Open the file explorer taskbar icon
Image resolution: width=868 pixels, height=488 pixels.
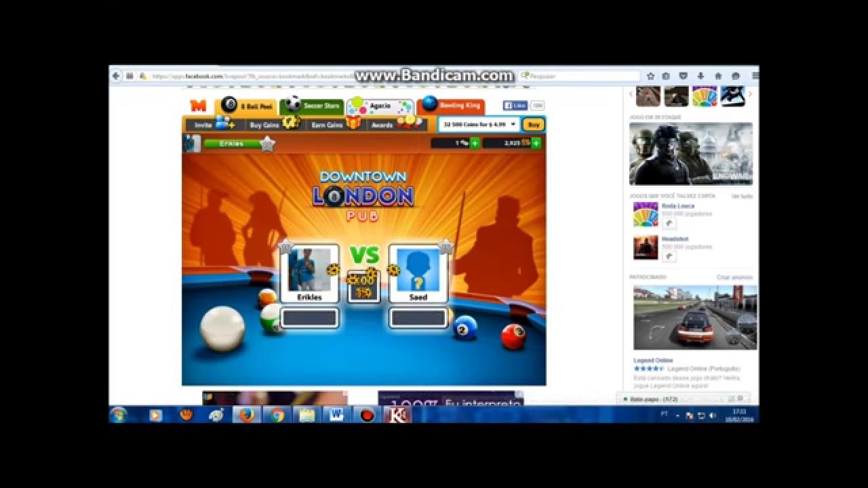[x=307, y=415]
